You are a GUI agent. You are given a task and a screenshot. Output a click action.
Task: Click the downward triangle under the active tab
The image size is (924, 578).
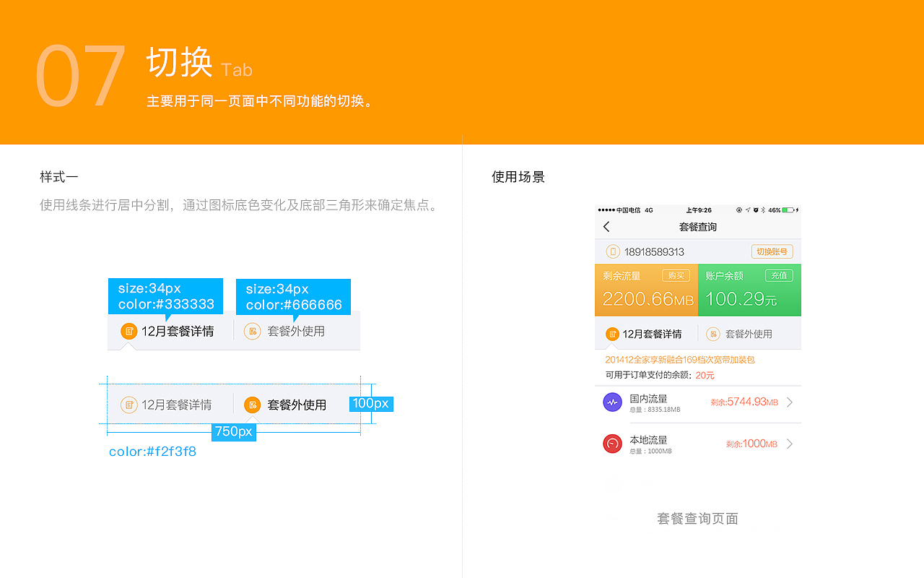coord(613,346)
